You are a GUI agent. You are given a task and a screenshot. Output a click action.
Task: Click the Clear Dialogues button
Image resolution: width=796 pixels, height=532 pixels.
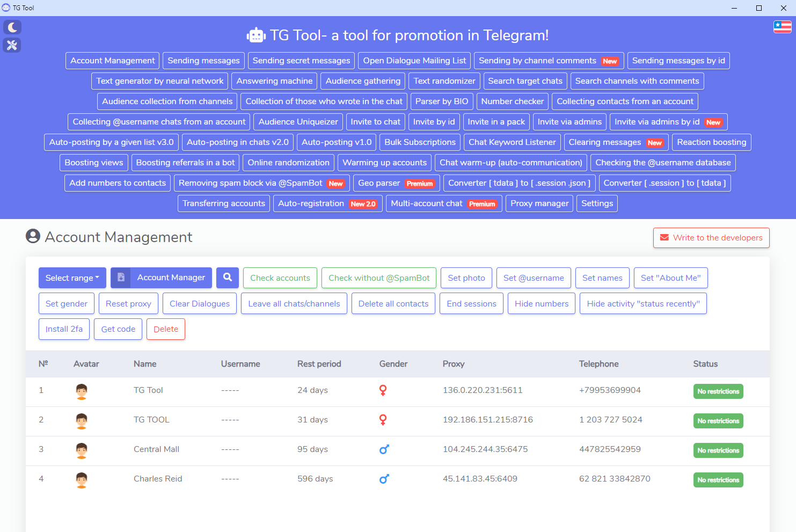200,303
